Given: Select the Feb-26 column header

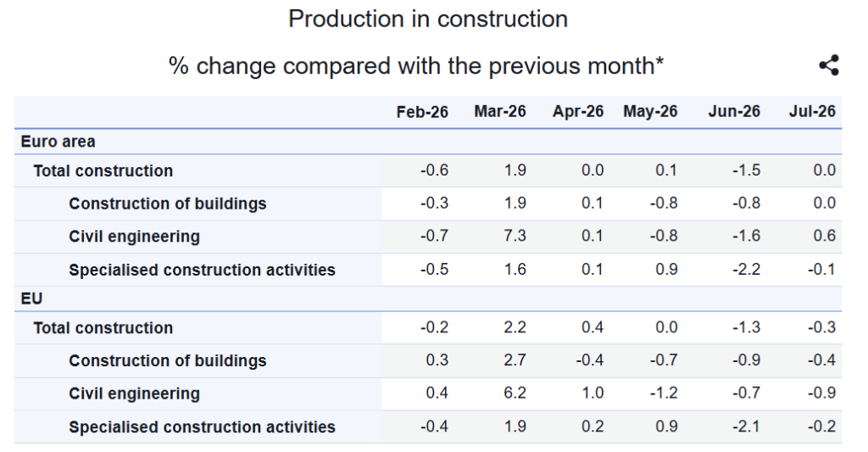Looking at the screenshot, I should (x=422, y=112).
